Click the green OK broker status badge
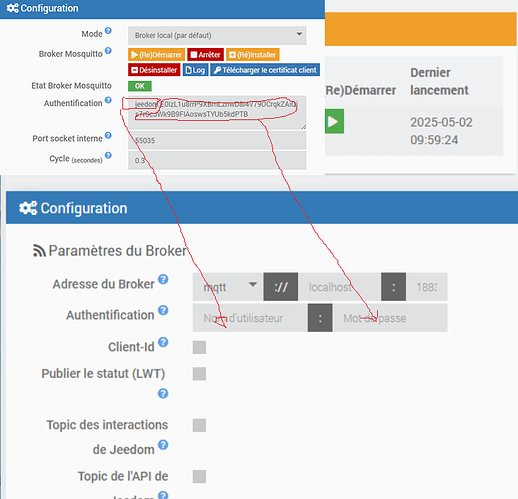This screenshot has width=518, height=499. [x=140, y=86]
